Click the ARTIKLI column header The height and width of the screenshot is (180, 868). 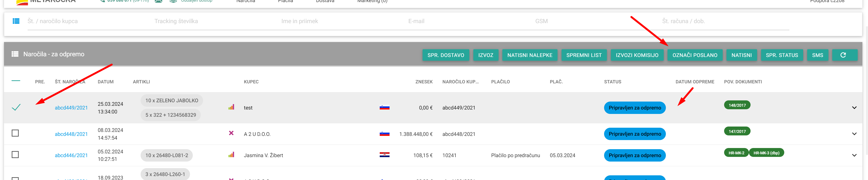(x=141, y=82)
